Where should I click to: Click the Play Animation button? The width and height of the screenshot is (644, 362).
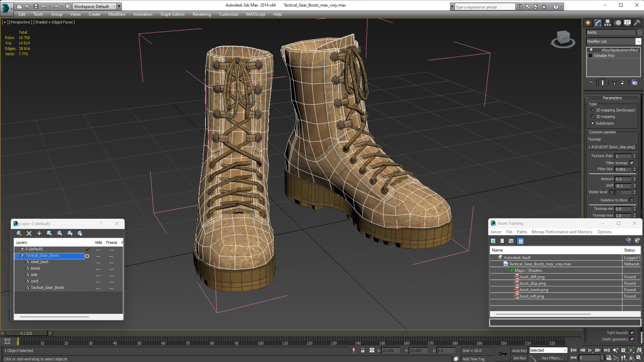pos(590,350)
